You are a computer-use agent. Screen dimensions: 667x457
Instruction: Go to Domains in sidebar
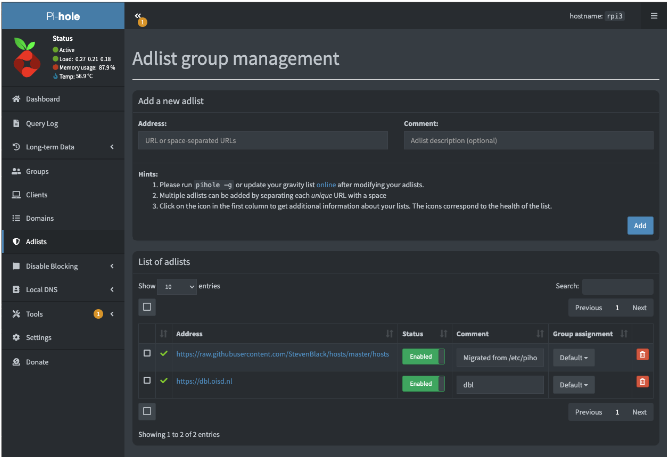pyautogui.click(x=63, y=218)
